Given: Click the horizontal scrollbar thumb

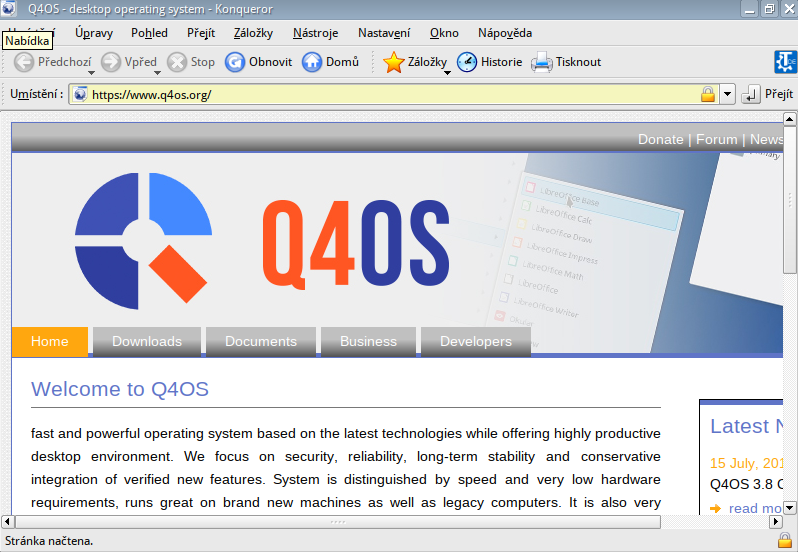Looking at the screenshot, I should [338, 521].
